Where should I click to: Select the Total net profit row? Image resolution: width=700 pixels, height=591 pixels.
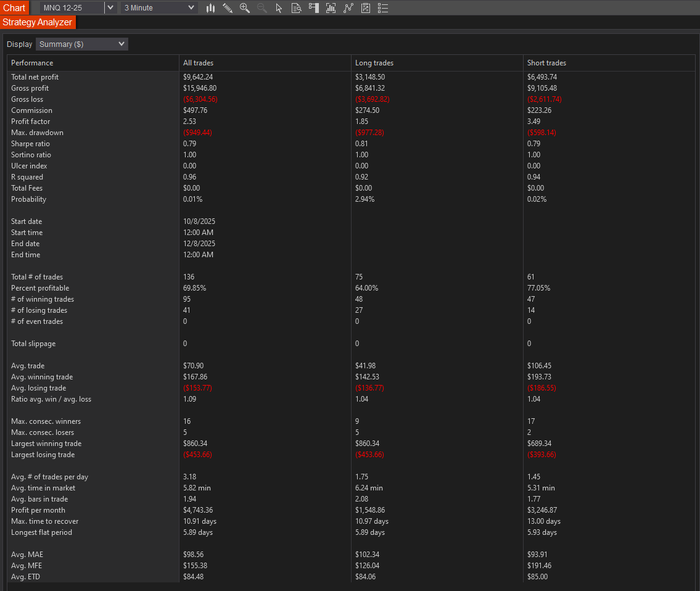click(35, 77)
